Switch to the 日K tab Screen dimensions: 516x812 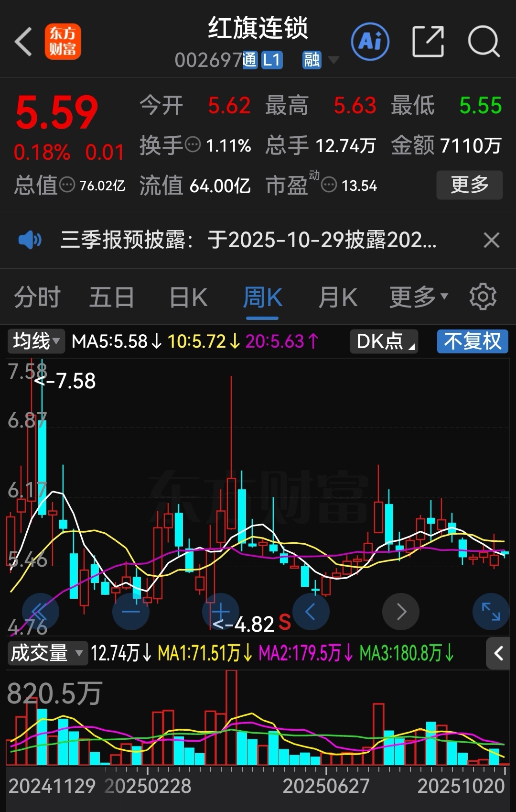tap(188, 297)
